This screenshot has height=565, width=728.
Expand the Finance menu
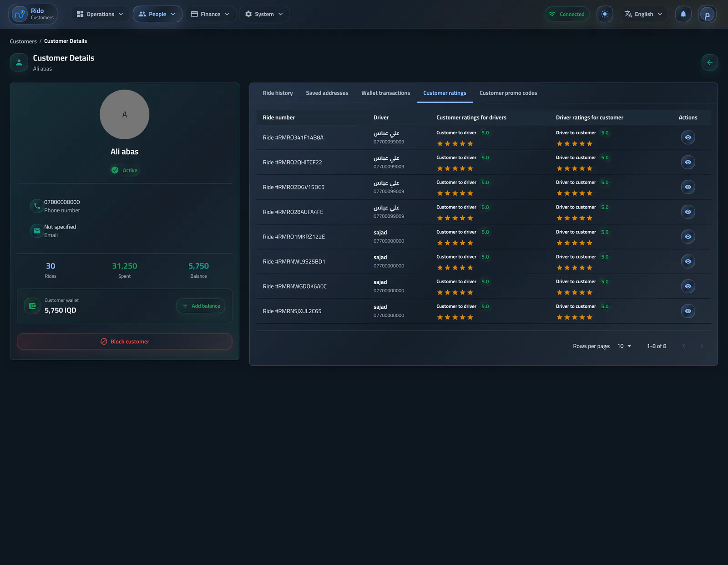[x=210, y=14]
